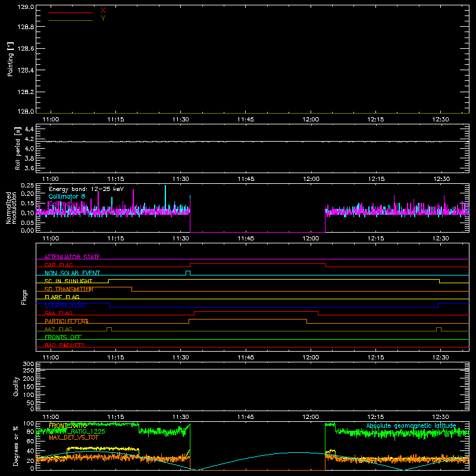This screenshot has height=476, width=476.
Task: Click the FLARE_FLAG label
Action: [62, 297]
